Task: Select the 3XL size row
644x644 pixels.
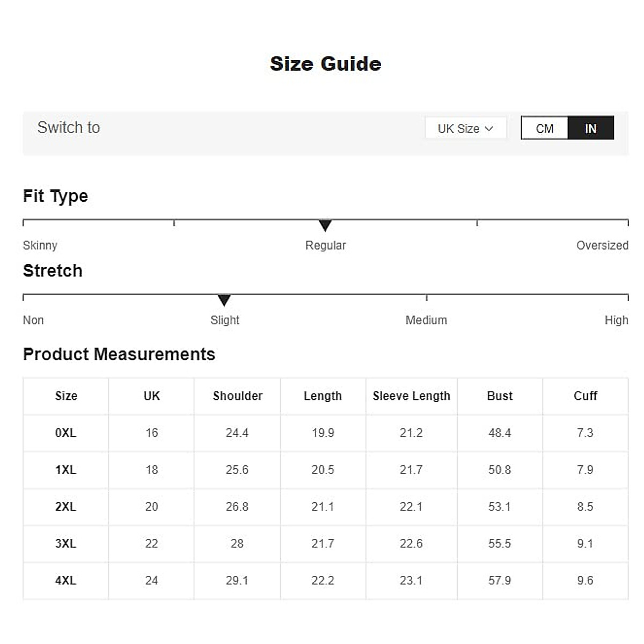Action: [65, 543]
